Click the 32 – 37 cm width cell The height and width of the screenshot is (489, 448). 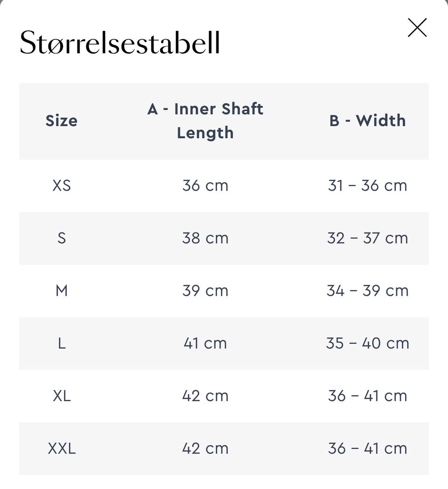pyautogui.click(x=368, y=238)
